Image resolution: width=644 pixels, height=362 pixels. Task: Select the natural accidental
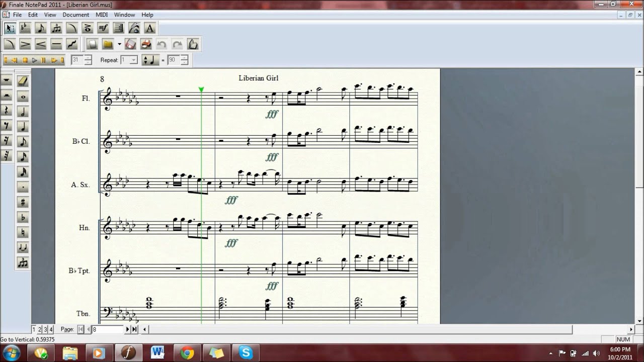point(23,232)
